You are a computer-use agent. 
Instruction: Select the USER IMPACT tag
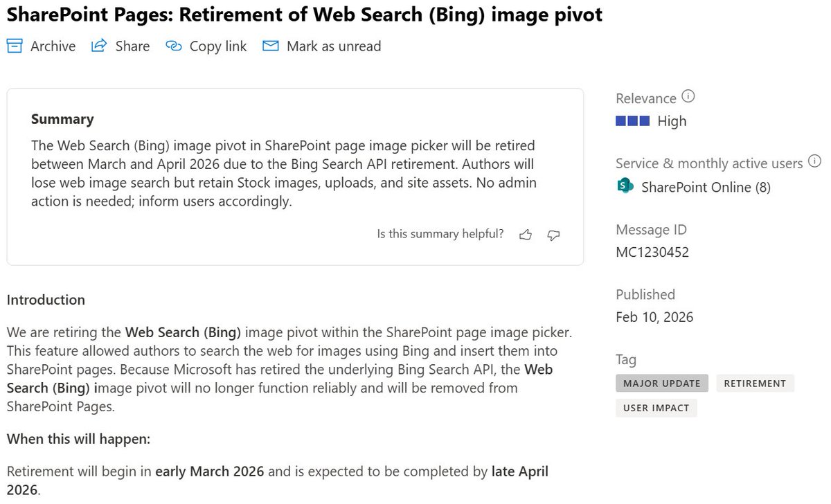pyautogui.click(x=656, y=408)
